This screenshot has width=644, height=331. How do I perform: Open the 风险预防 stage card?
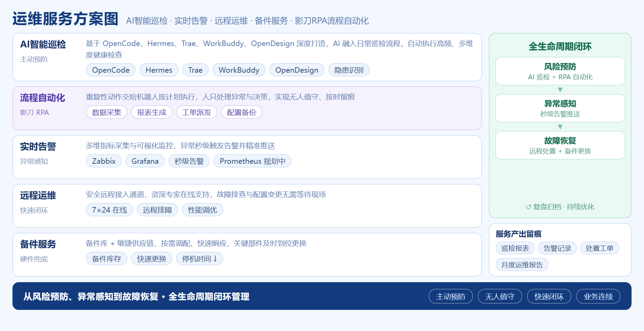(560, 71)
